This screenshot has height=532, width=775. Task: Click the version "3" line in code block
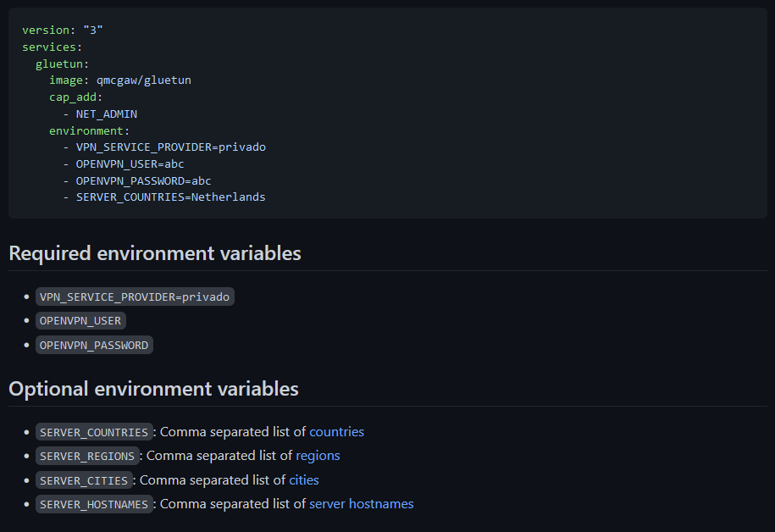click(63, 30)
